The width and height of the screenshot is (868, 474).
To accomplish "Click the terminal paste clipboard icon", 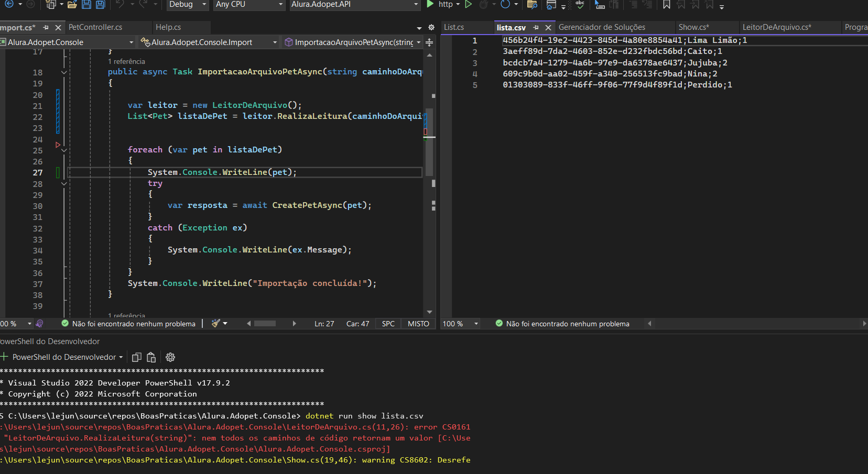I will [x=151, y=357].
